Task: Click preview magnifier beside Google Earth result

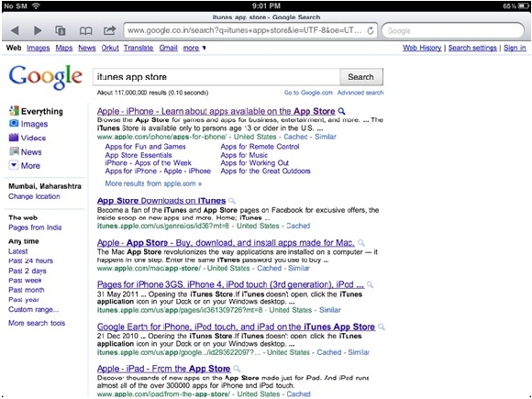Action: pyautogui.click(x=382, y=327)
